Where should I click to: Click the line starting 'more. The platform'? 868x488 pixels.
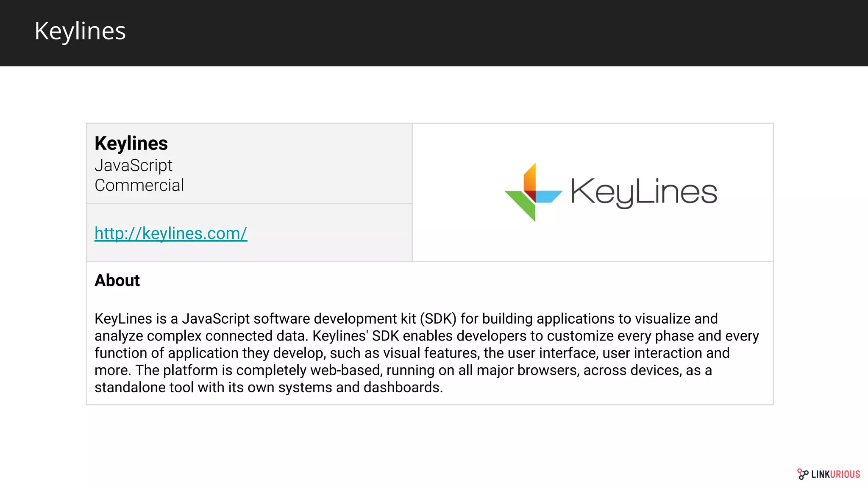(403, 370)
